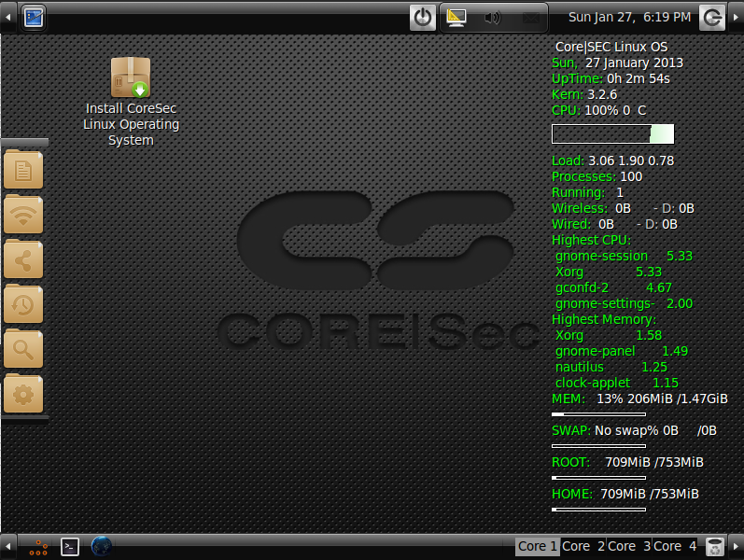Switch to Core 1 workspace
This screenshot has width=744, height=560.
[x=538, y=547]
